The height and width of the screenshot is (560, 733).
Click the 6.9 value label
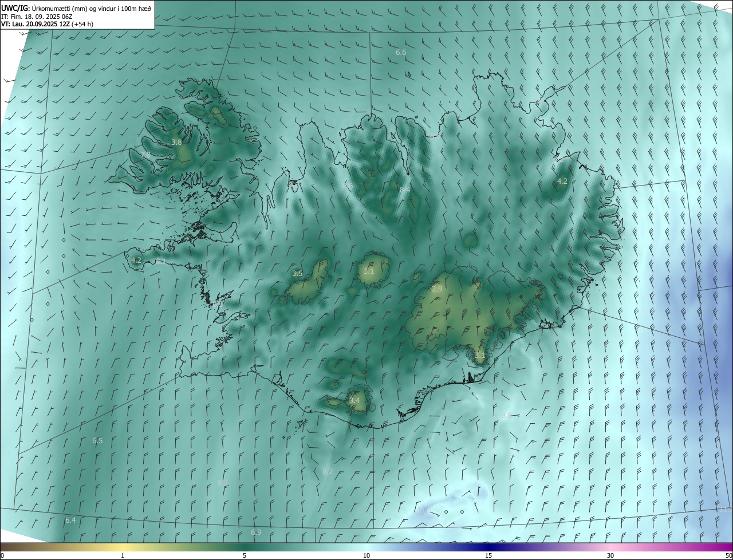(x=256, y=533)
